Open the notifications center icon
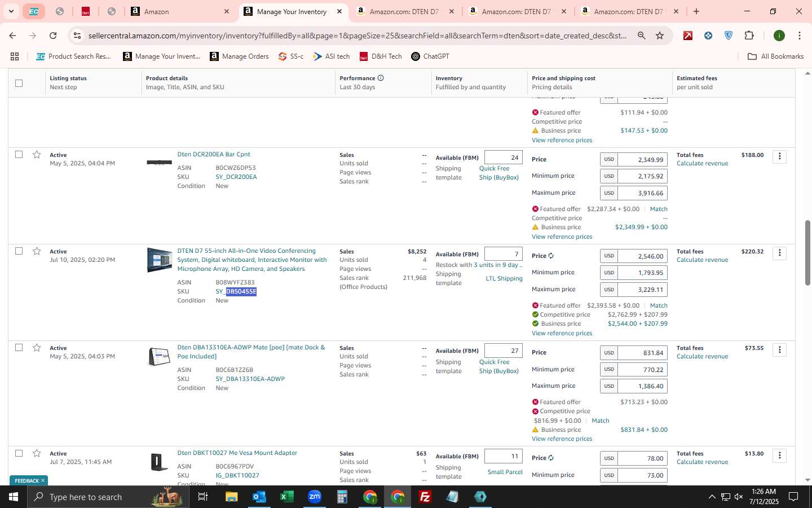812x508 pixels. tap(793, 497)
